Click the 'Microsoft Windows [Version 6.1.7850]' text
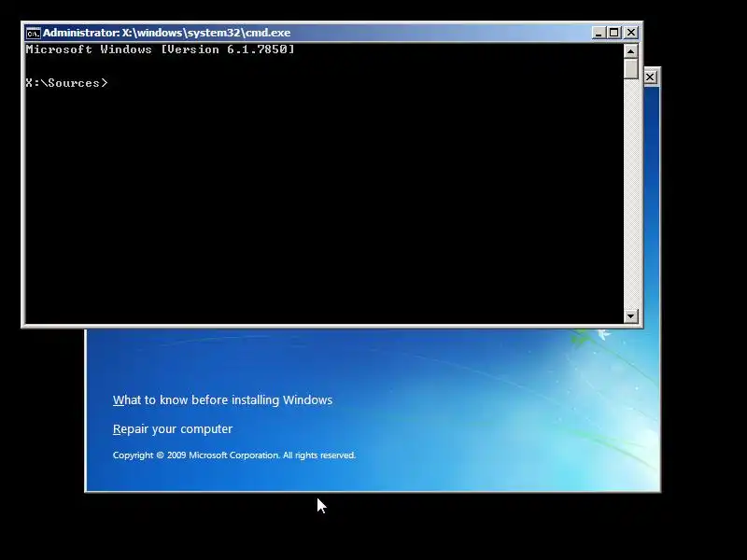This screenshot has width=747, height=560. [160, 49]
